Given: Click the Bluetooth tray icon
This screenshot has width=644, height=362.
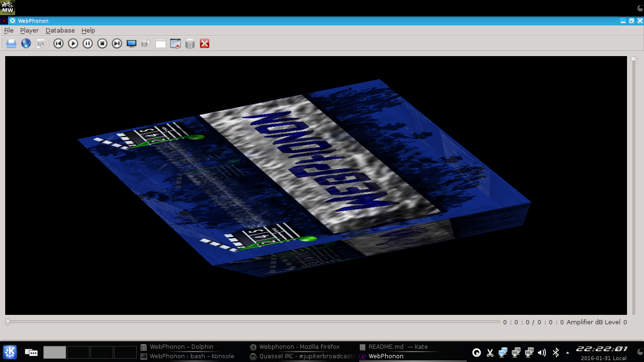Looking at the screenshot, I should pos(556,352).
